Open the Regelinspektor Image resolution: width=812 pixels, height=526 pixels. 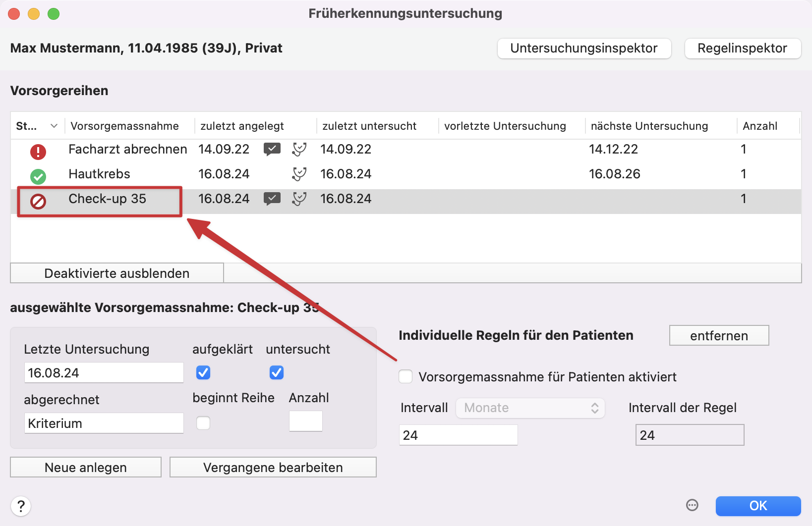pos(743,49)
